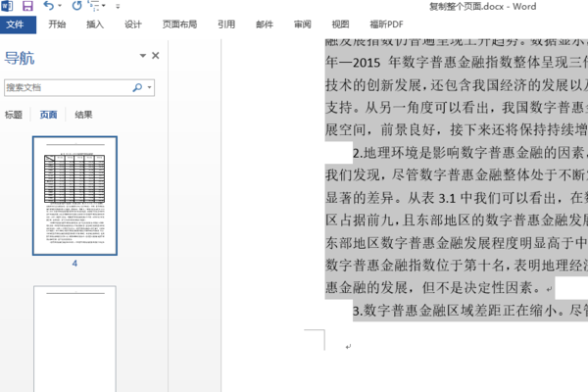Select the blank page thumbnail below page 4
This screenshot has width=588, height=392.
click(74, 338)
